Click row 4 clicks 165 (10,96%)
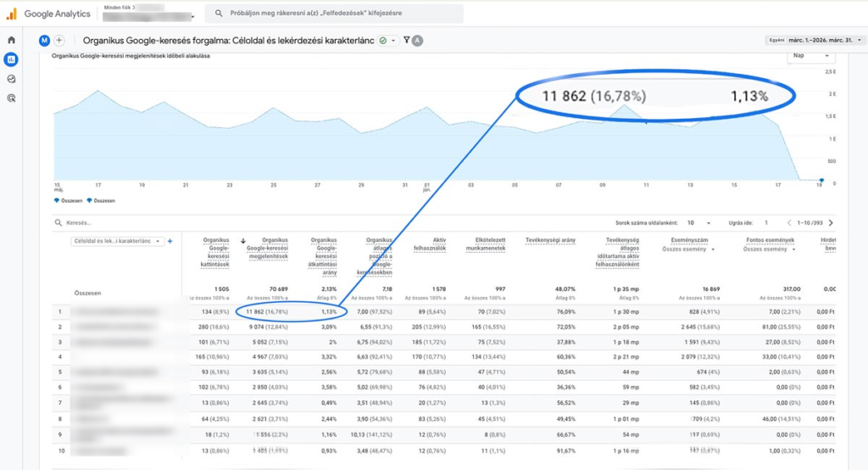The height and width of the screenshot is (470, 868). point(212,357)
